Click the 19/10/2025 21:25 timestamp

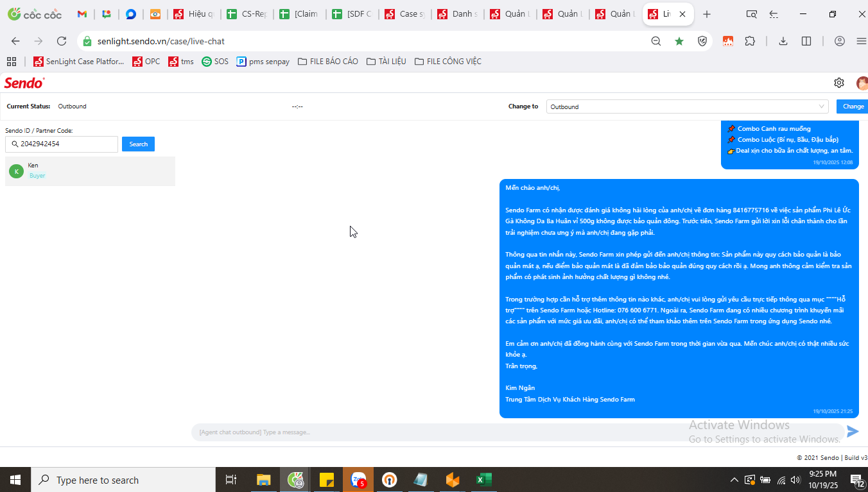833,411
